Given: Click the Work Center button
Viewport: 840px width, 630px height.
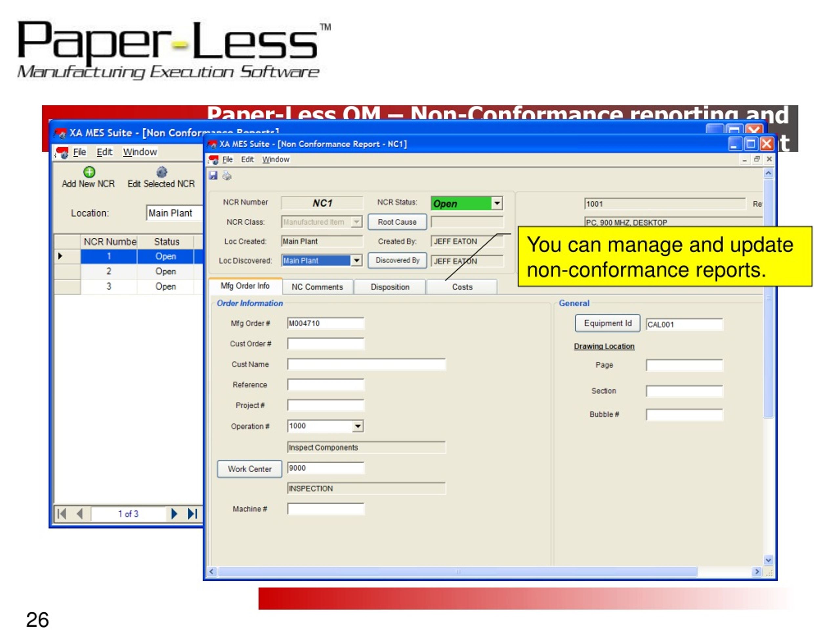Looking at the screenshot, I should 249,469.
